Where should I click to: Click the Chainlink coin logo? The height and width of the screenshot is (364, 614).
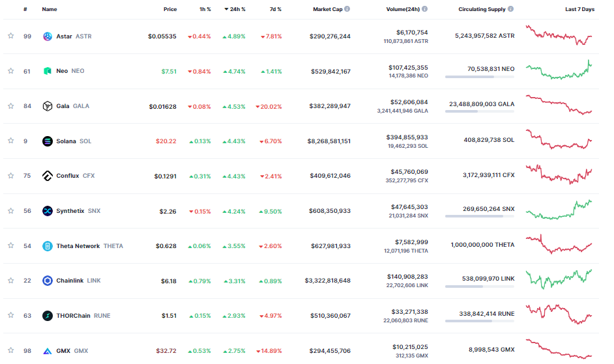click(x=48, y=281)
